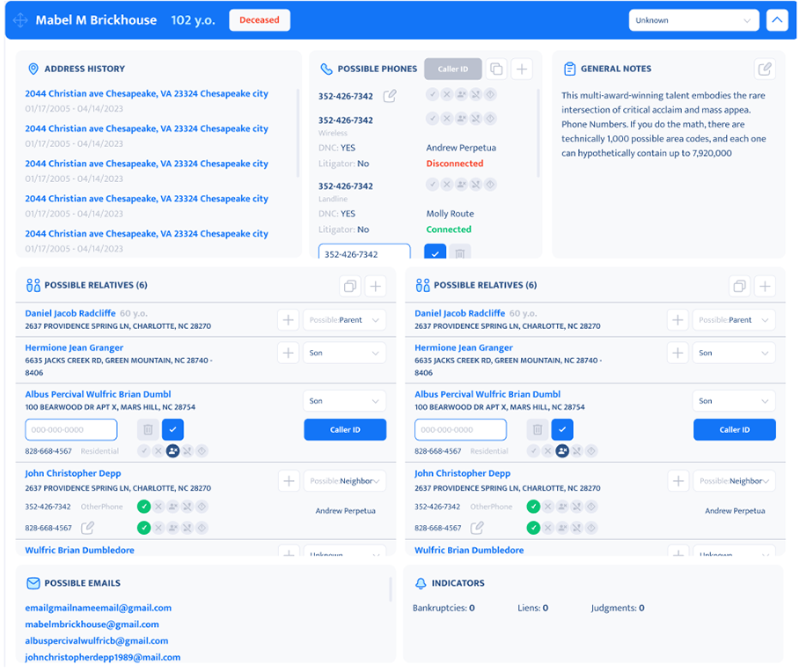Copy the Possible Relatives list
Screen dimensions: 799x672
point(349,286)
